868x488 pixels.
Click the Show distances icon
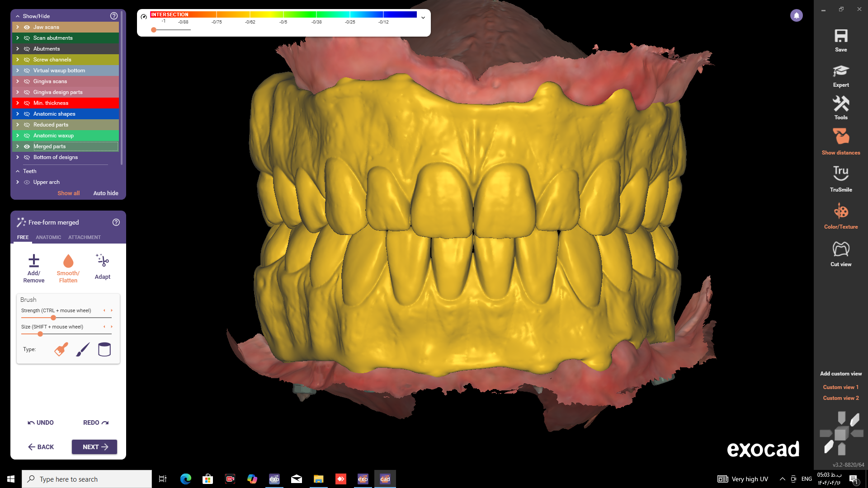840,136
